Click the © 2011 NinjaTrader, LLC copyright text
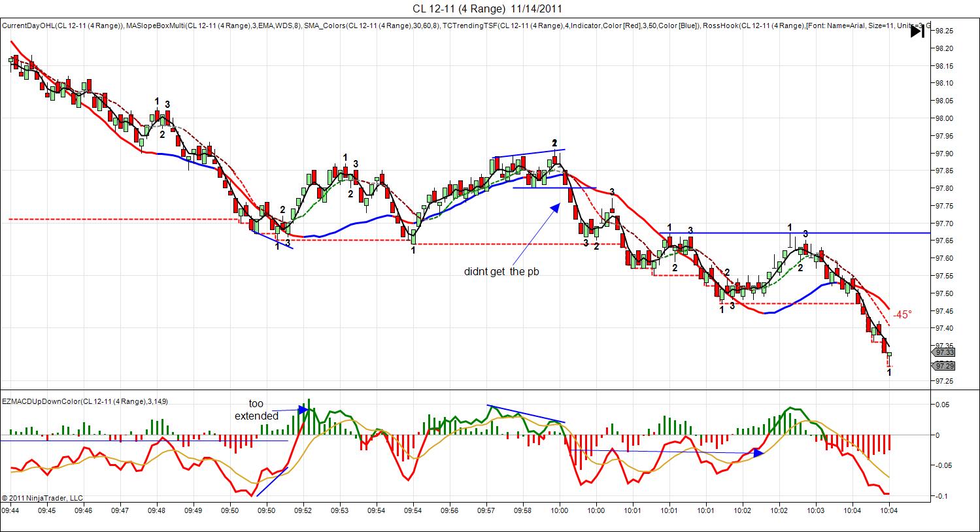Viewport: 980px width, 532px height. click(x=42, y=498)
